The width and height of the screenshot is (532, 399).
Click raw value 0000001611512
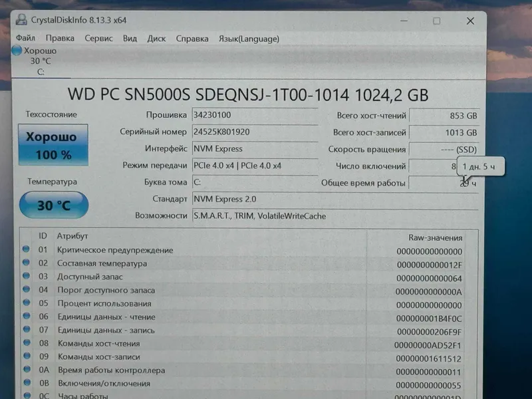tap(428, 358)
